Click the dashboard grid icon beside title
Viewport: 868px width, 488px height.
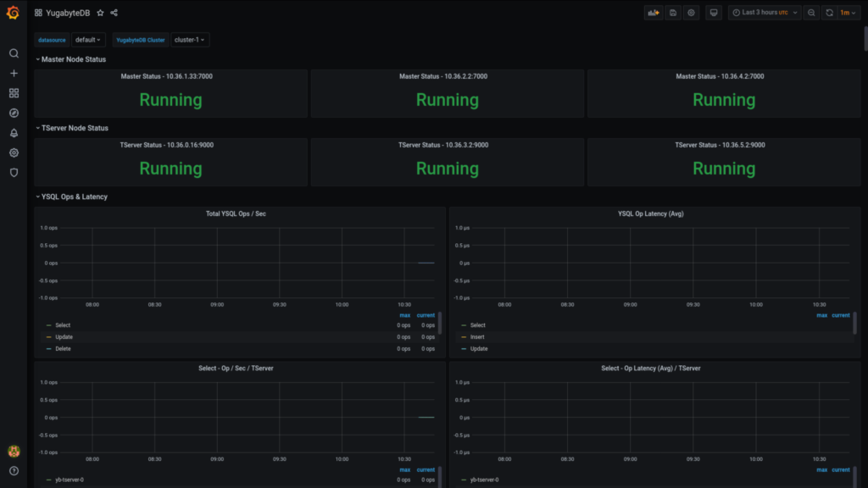(x=38, y=13)
